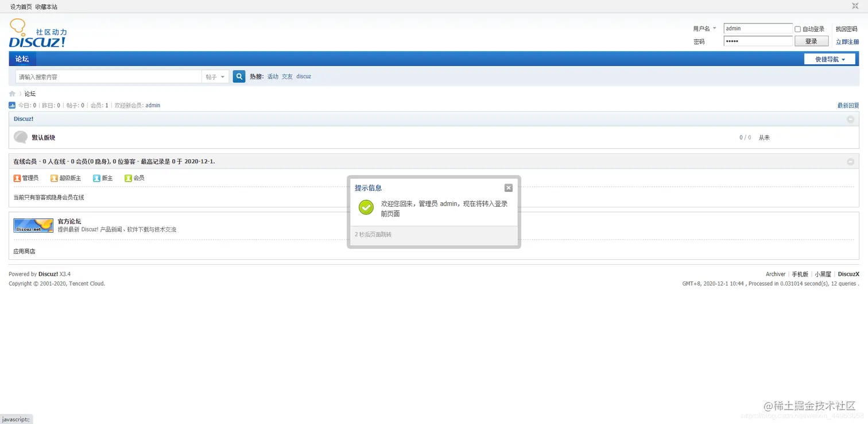This screenshot has width=868, height=424.
Task: Click the Archiver footer link
Action: (x=776, y=274)
